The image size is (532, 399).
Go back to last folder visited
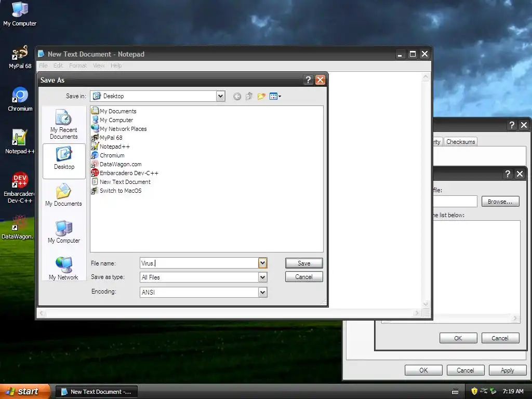pyautogui.click(x=237, y=96)
